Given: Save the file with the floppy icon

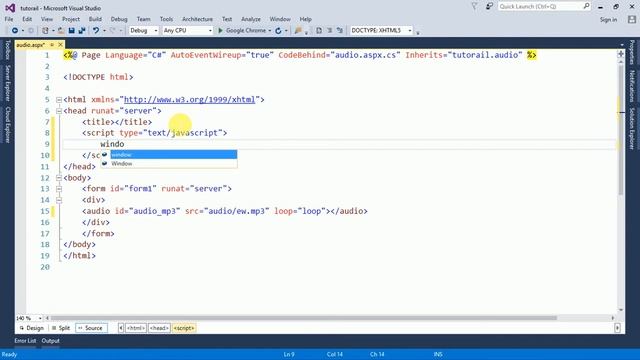Looking at the screenshot, I should 71,31.
